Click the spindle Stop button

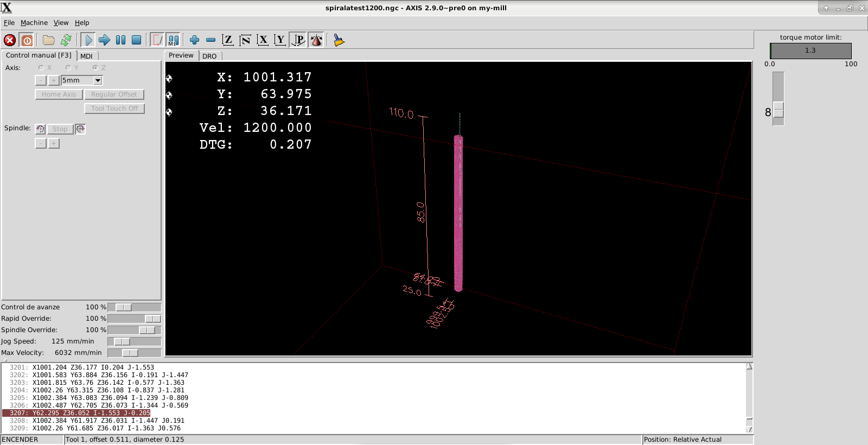pos(60,129)
